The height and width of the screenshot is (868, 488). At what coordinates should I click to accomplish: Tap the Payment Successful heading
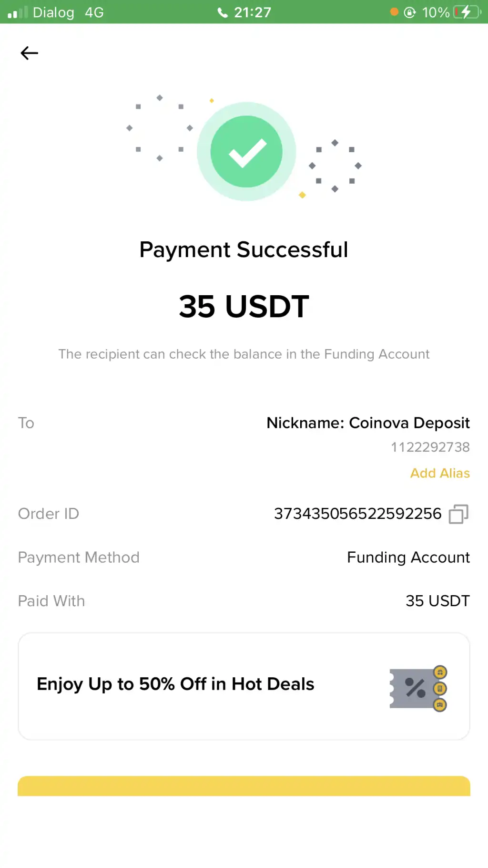(244, 250)
